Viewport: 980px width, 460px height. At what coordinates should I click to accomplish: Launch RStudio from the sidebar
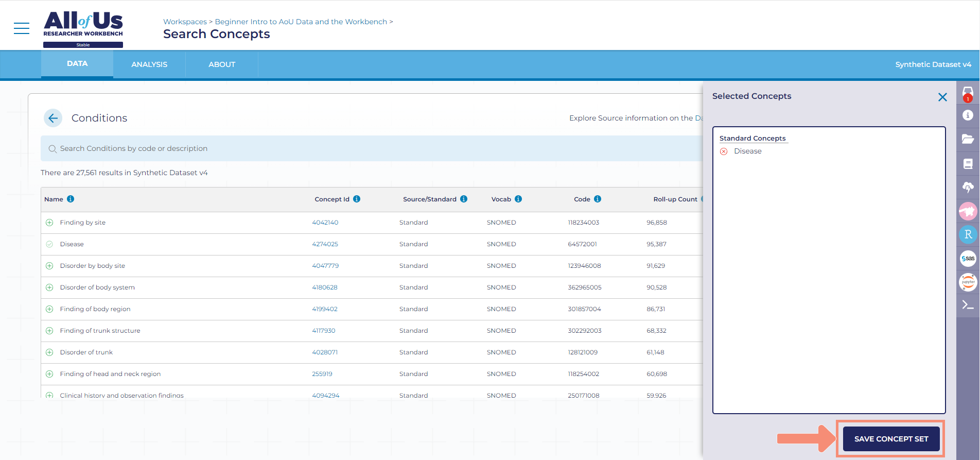pyautogui.click(x=968, y=234)
